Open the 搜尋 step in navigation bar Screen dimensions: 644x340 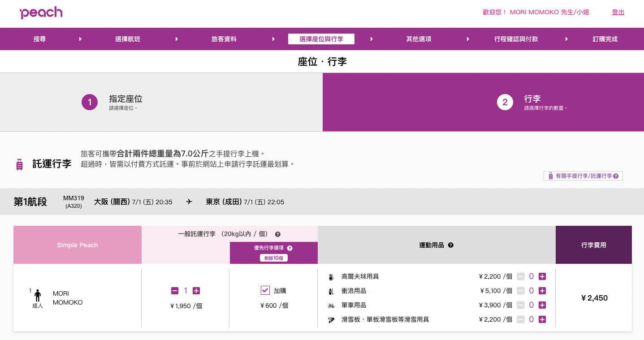39,39
